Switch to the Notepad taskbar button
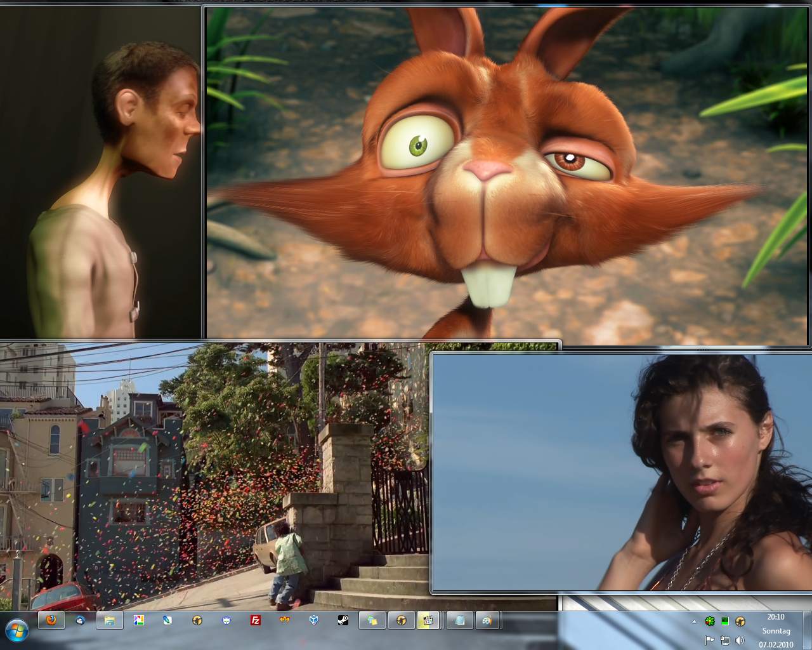 point(460,620)
